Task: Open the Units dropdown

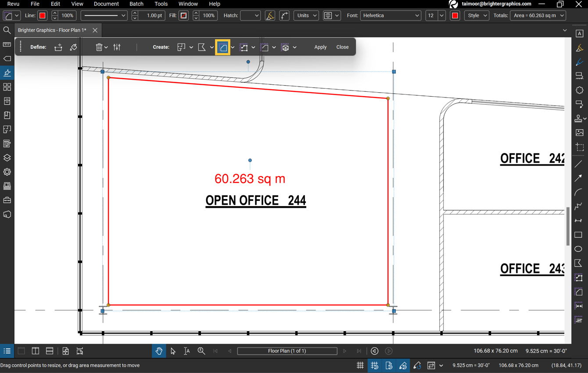Action: click(306, 15)
